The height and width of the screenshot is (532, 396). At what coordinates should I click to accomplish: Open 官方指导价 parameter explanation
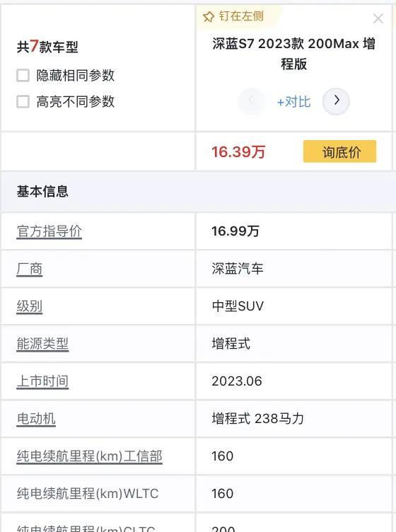pyautogui.click(x=49, y=231)
